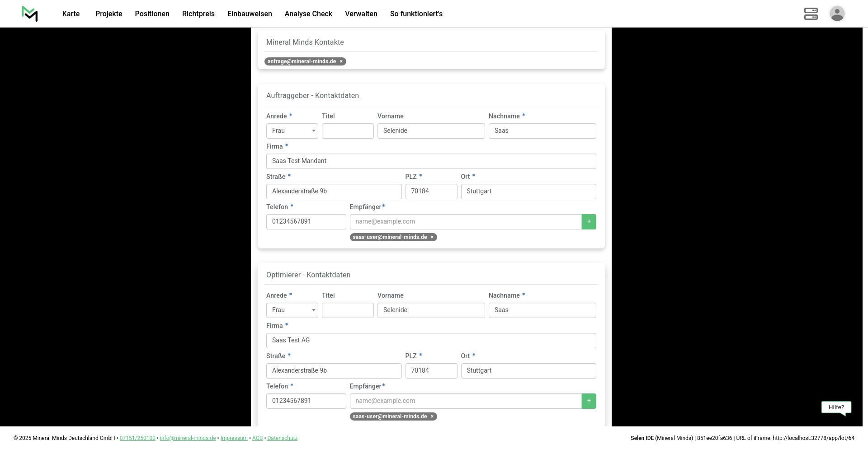Remove anfrage@mineral-minds.de contact tag
This screenshot has width=868, height=449.
pyautogui.click(x=341, y=61)
